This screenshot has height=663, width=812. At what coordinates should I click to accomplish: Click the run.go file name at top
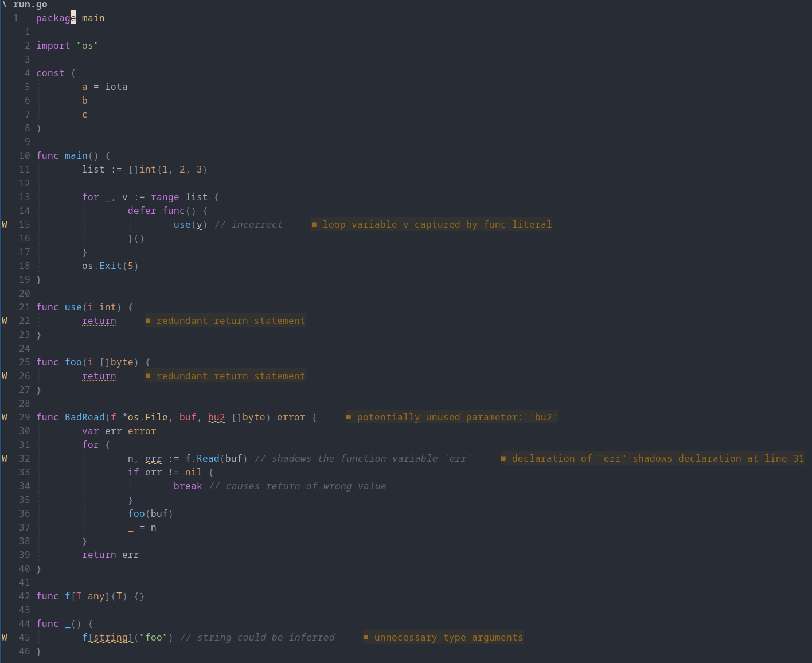[30, 5]
